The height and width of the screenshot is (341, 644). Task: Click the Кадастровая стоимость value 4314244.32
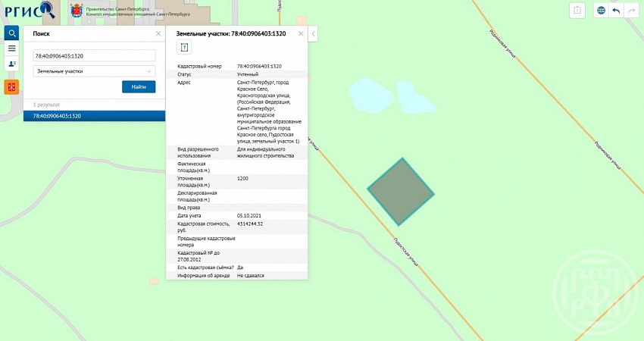[x=250, y=224]
